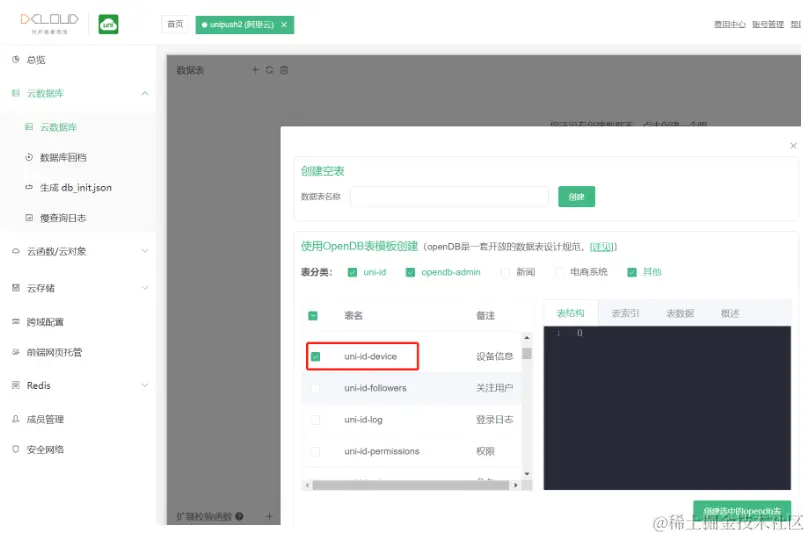810x538 pixels.
Task: Click help icon next to 扩展校验函数
Action: [x=239, y=516]
